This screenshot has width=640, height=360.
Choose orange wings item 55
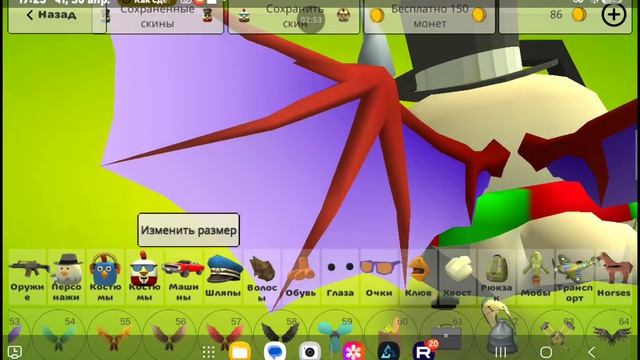tap(114, 336)
